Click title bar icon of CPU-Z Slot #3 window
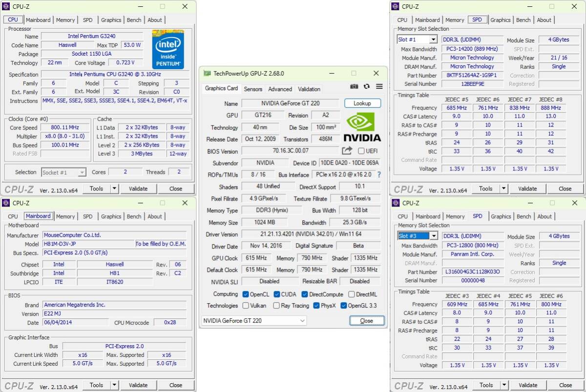 pos(395,203)
